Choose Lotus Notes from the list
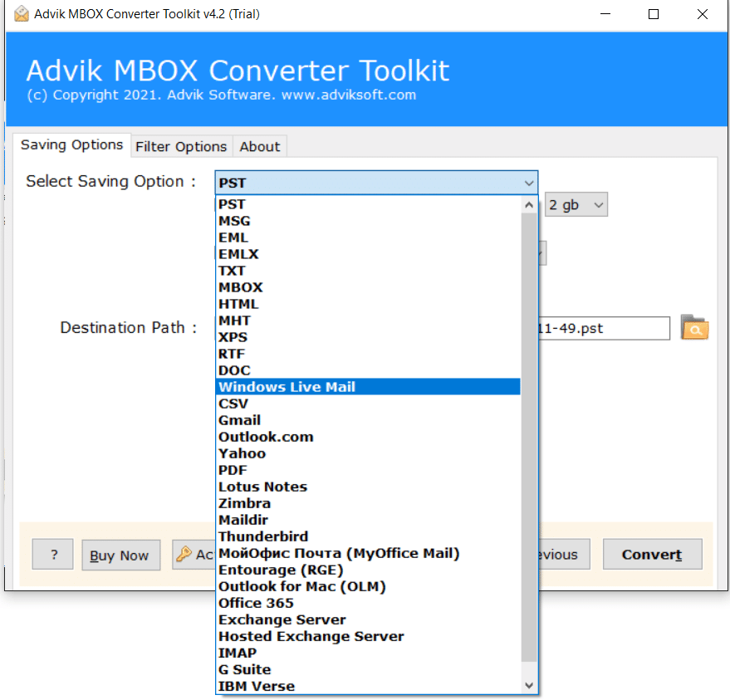Viewport: 730px width, 700px height. pyautogui.click(x=368, y=487)
